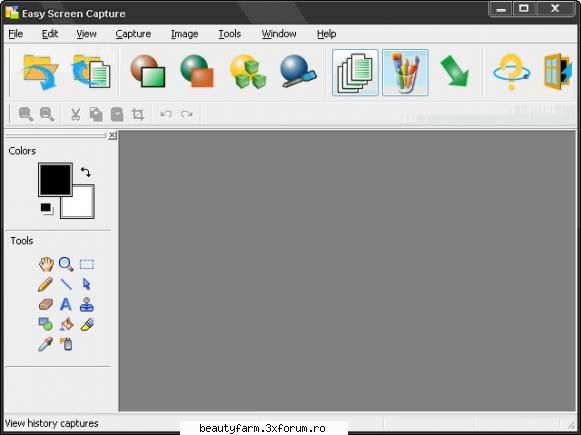This screenshot has height=435, width=581.
Task: Select the Zoom magnifier tool in Tools
Action: [x=66, y=264]
